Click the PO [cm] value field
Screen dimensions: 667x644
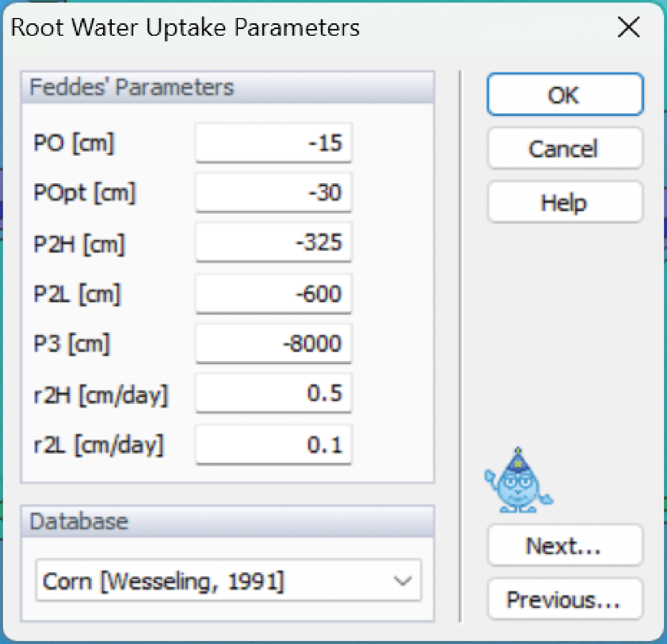274,143
